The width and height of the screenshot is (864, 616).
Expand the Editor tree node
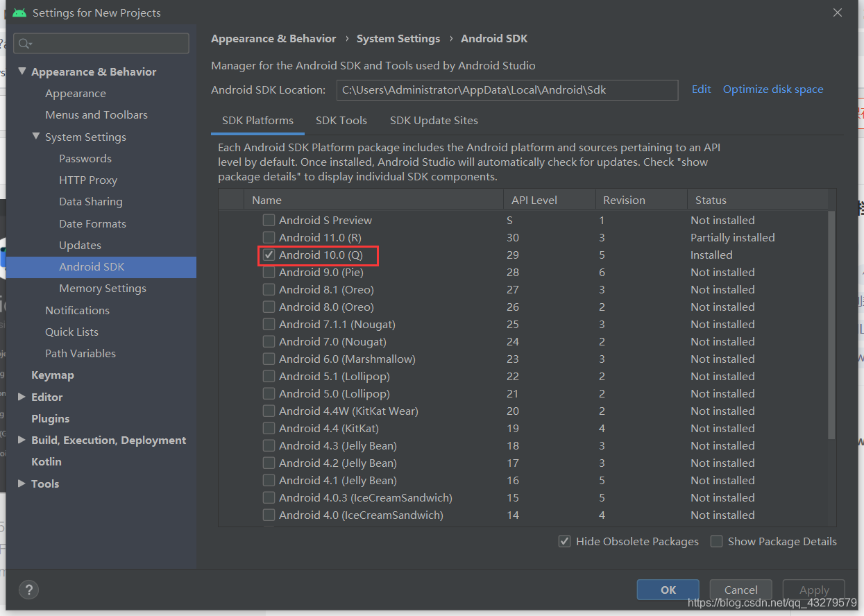22,397
